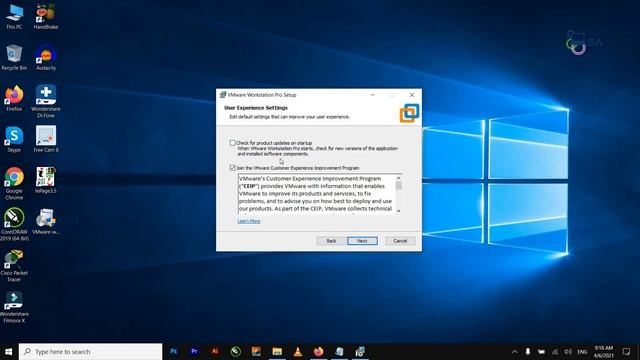Open CorelDRAW green icon in taskbar

click(x=236, y=351)
